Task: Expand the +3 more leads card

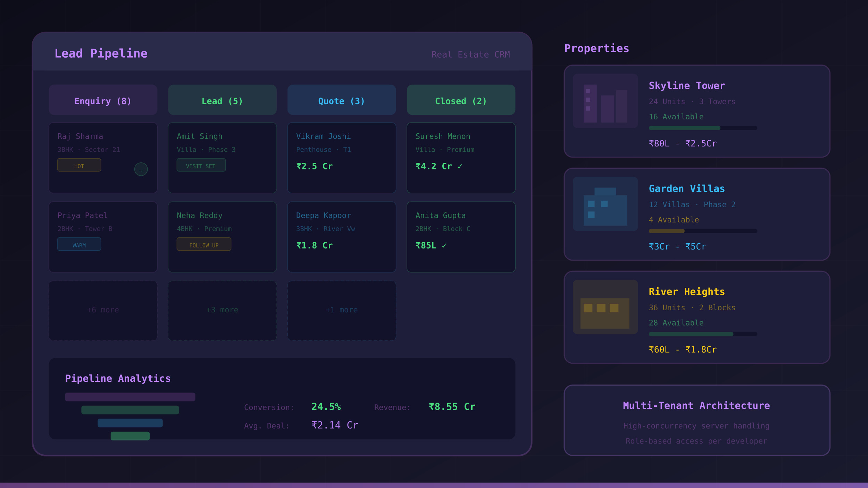Action: coord(222,311)
